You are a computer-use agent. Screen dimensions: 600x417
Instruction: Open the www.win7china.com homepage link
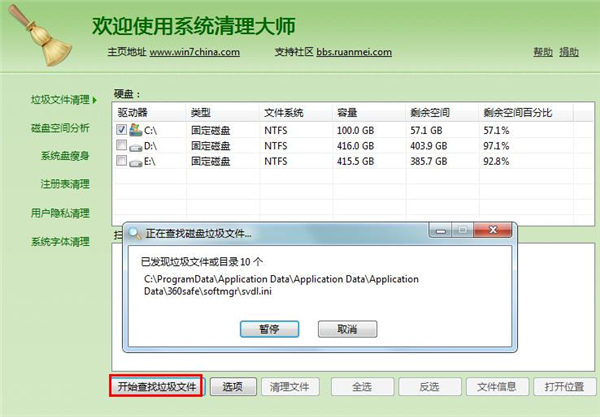(x=194, y=52)
